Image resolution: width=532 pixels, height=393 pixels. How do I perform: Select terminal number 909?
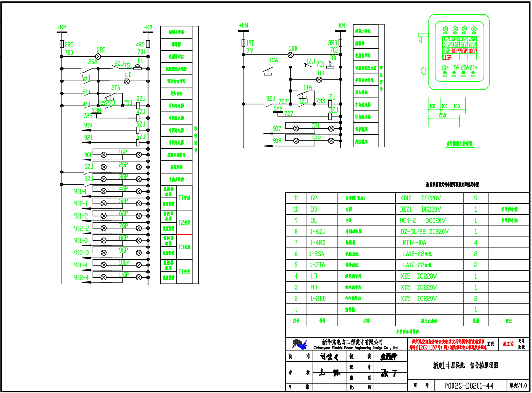tap(277, 140)
